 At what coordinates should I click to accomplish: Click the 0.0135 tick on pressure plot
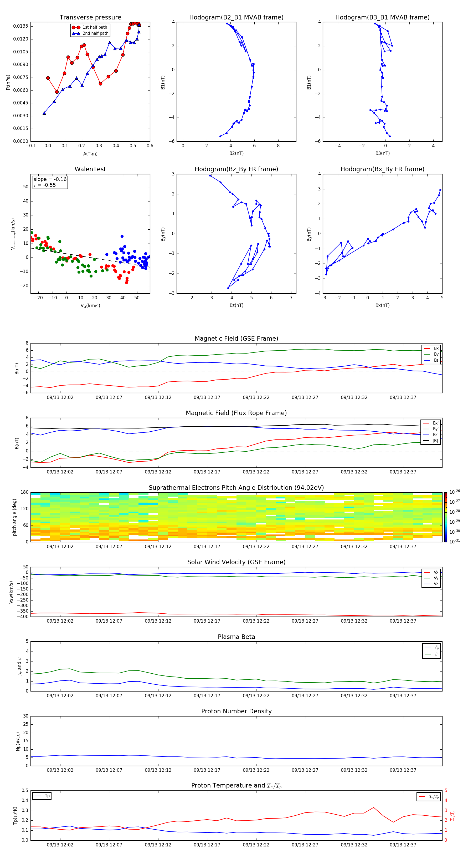point(20,26)
